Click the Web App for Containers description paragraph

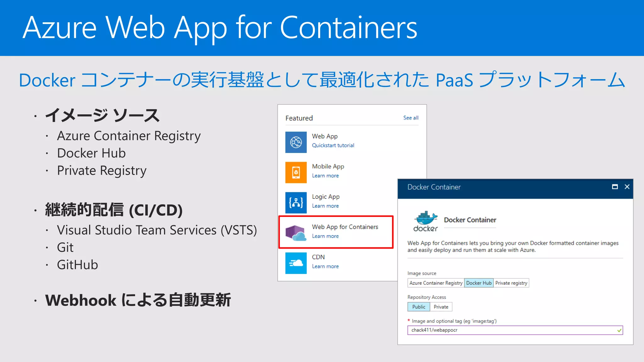[x=513, y=246]
